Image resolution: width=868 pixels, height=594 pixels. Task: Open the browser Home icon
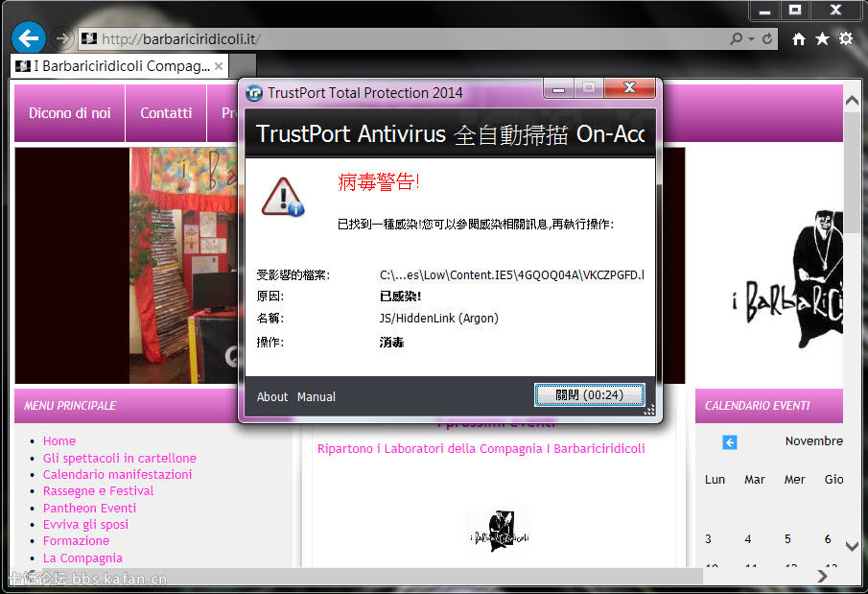tap(798, 38)
